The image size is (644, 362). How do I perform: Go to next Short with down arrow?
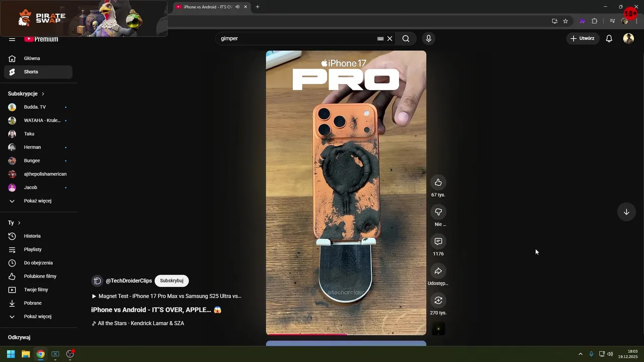point(626,212)
